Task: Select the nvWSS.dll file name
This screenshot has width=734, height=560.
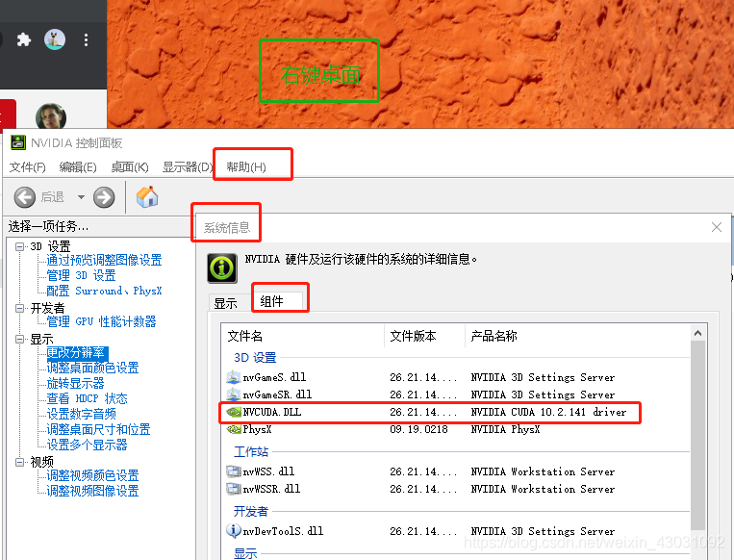Action: point(268,471)
